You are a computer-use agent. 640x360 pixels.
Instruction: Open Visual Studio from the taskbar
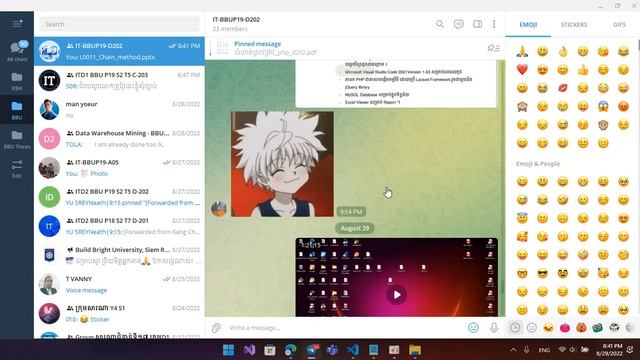click(x=249, y=350)
